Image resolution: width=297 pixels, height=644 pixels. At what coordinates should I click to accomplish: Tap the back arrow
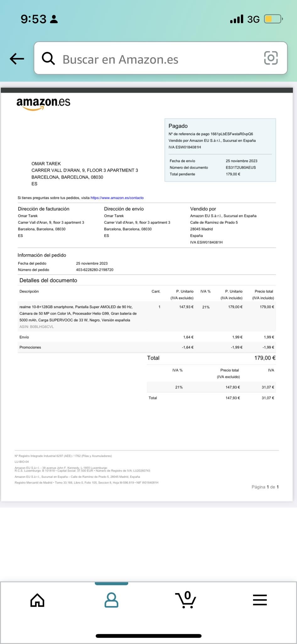[x=17, y=58]
